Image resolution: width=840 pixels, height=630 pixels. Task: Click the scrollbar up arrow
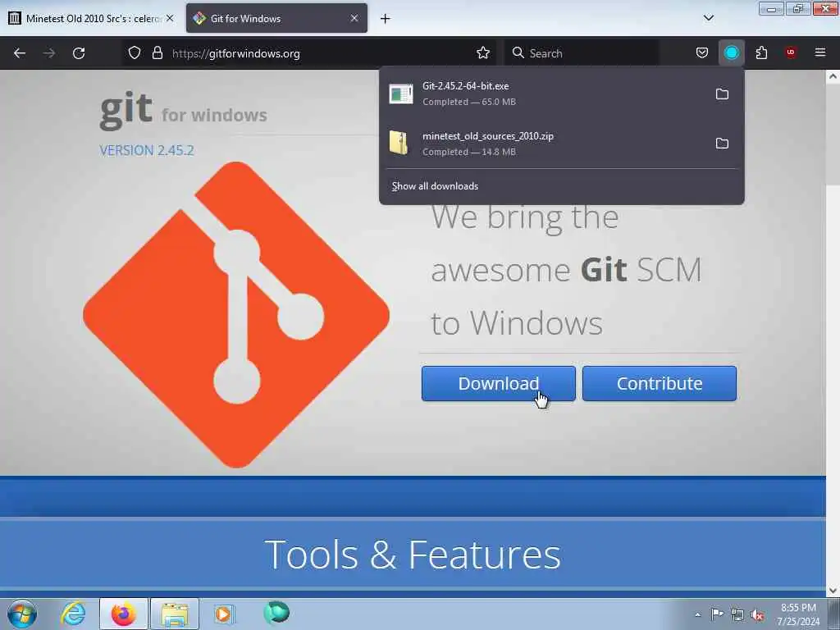(833, 76)
